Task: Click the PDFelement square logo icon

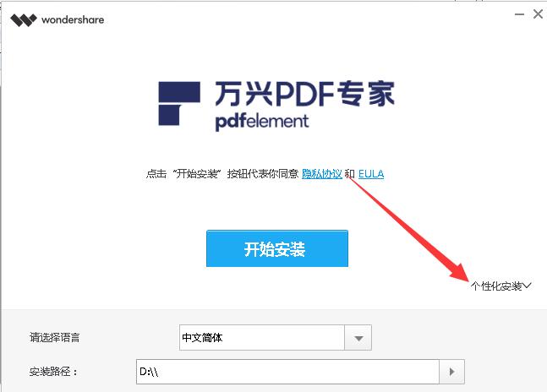Action: point(179,103)
